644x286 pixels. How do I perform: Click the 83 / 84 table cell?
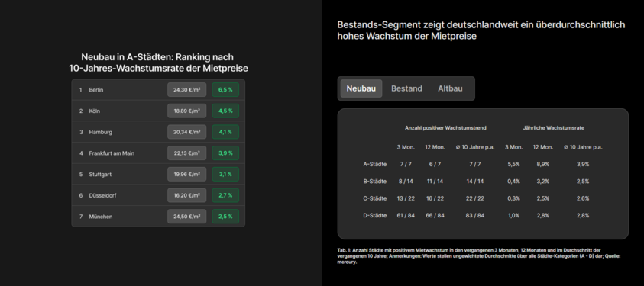click(x=474, y=216)
